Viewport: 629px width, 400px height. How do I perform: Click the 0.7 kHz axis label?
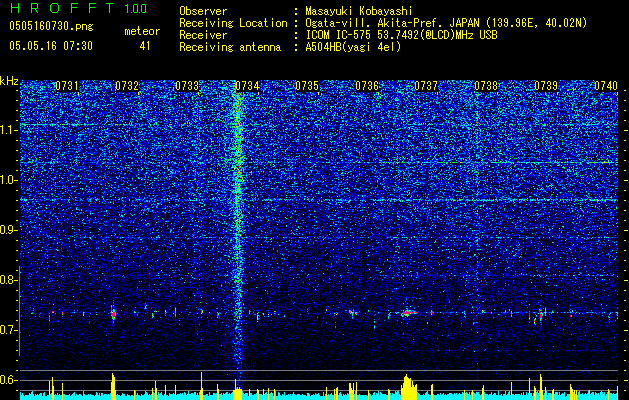tap(9, 330)
